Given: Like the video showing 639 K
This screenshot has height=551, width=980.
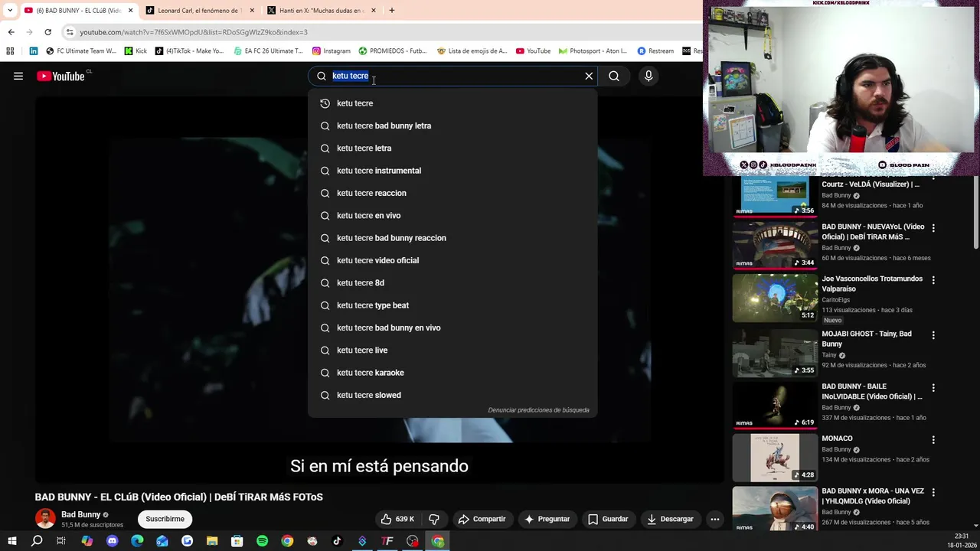Looking at the screenshot, I should tap(397, 519).
